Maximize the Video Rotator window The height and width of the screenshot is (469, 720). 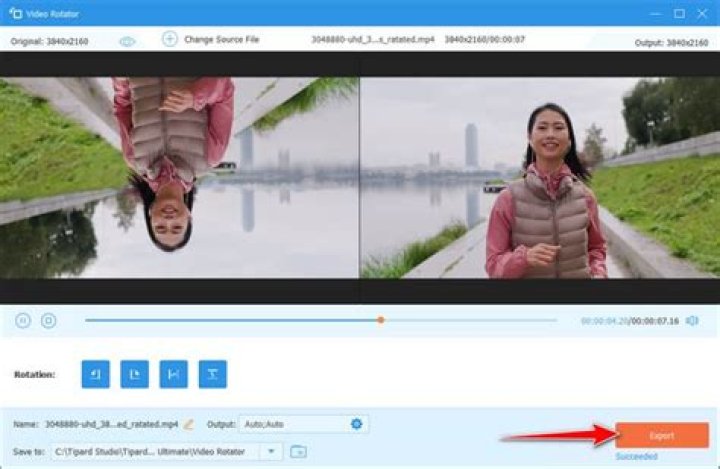pyautogui.click(x=679, y=14)
